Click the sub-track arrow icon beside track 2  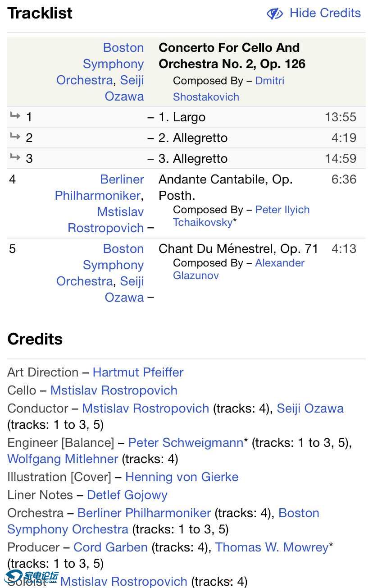click(x=15, y=137)
